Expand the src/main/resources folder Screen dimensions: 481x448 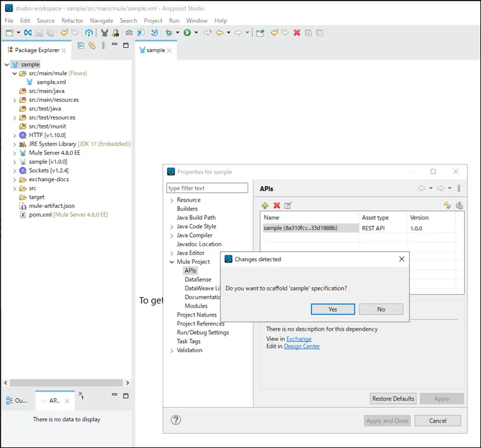[x=14, y=101]
